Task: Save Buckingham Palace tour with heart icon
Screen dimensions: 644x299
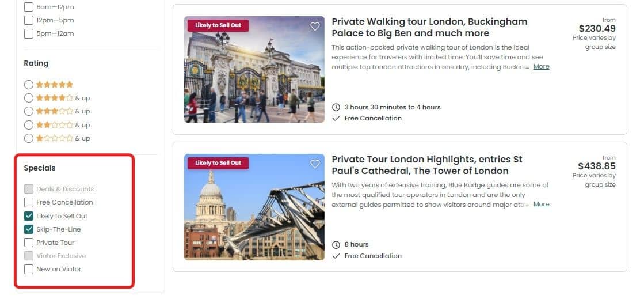Action: tap(315, 27)
